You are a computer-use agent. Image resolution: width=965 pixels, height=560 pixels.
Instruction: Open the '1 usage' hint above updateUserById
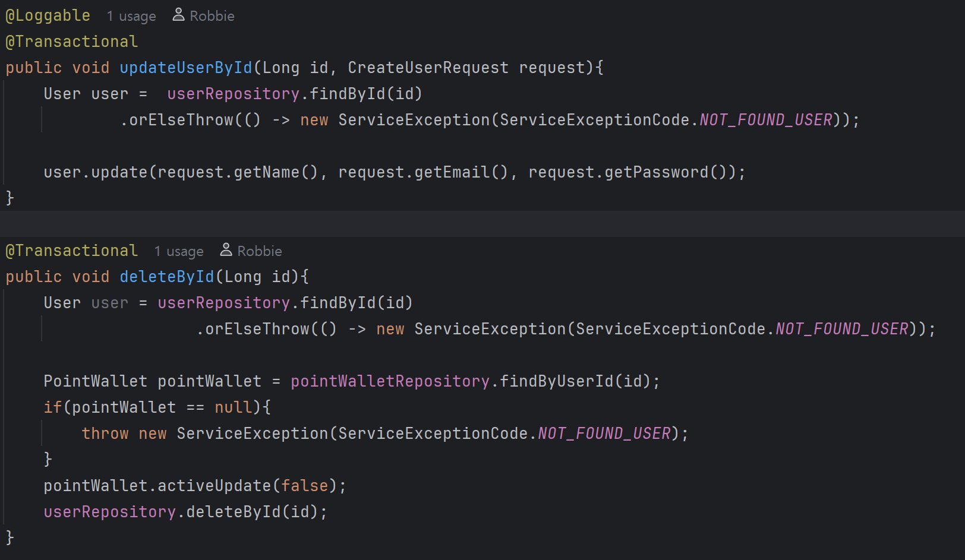[131, 16]
